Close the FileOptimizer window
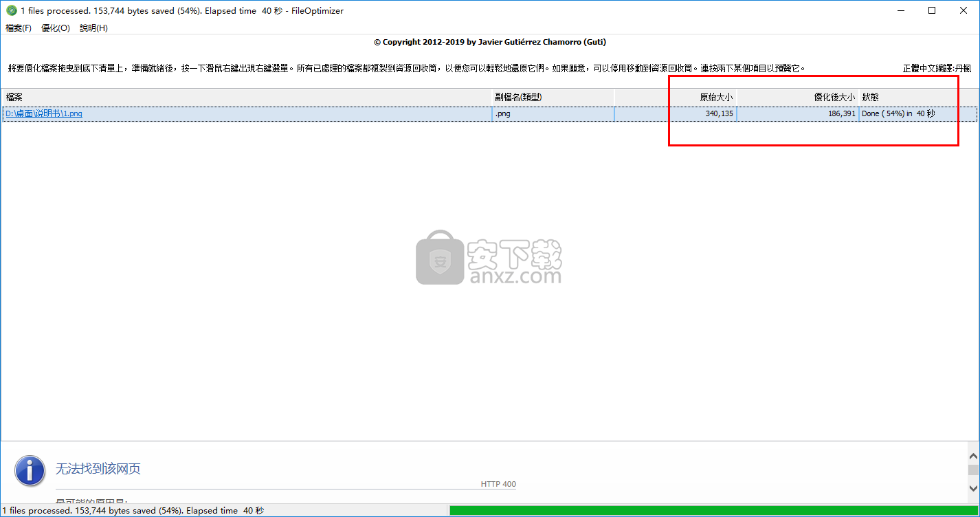 964,10
